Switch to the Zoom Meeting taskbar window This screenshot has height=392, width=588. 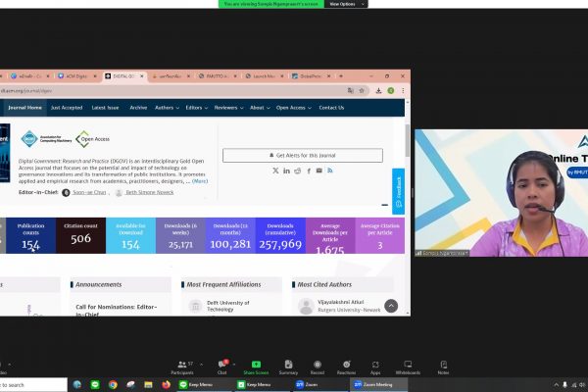tap(378, 384)
